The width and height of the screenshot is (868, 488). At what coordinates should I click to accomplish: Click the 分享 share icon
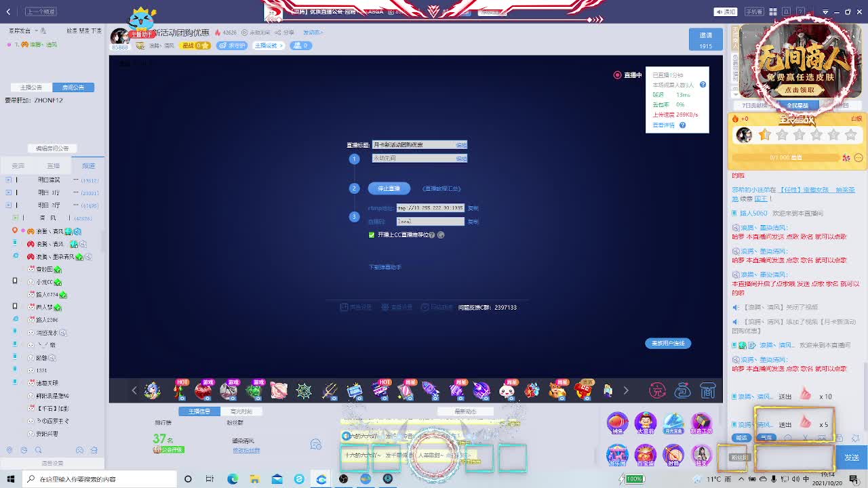284,33
